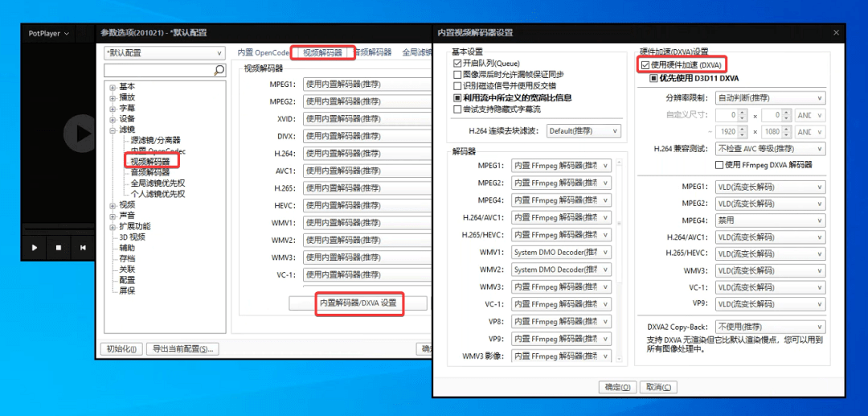Open the MPEG1 decoder dropdown in preferences
This screenshot has width=868, height=416.
coord(367,84)
